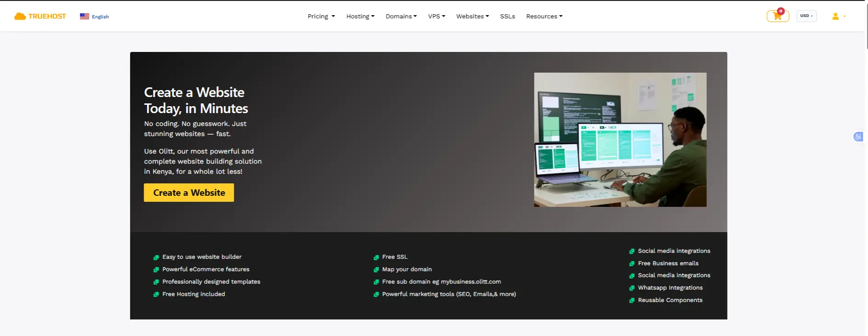Click bullet icon beside Powerful eCommerce features
Image resolution: width=868 pixels, height=336 pixels.
156,270
